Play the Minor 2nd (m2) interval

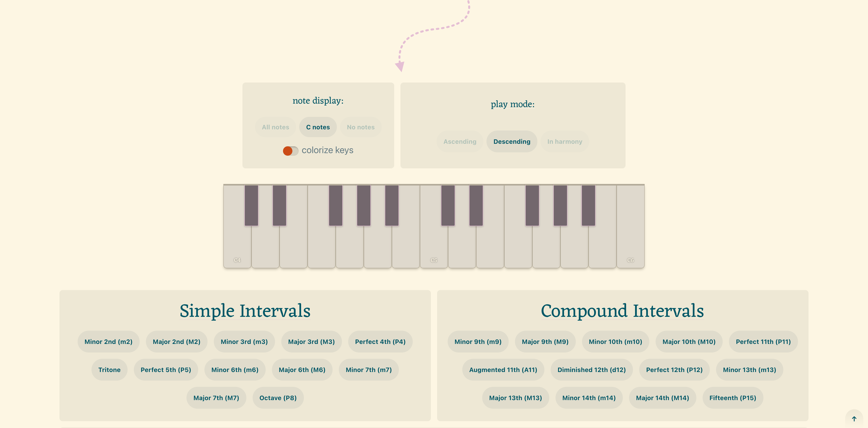pos(108,342)
